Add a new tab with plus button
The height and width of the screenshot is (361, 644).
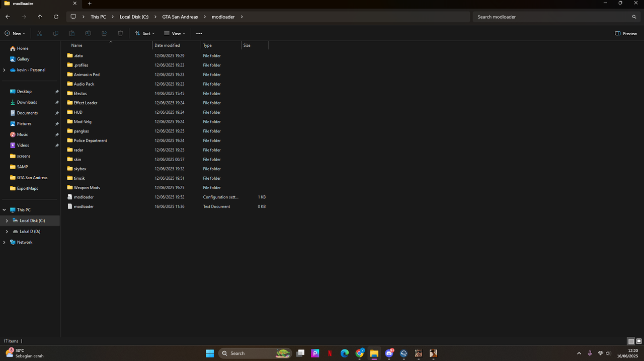point(90,4)
